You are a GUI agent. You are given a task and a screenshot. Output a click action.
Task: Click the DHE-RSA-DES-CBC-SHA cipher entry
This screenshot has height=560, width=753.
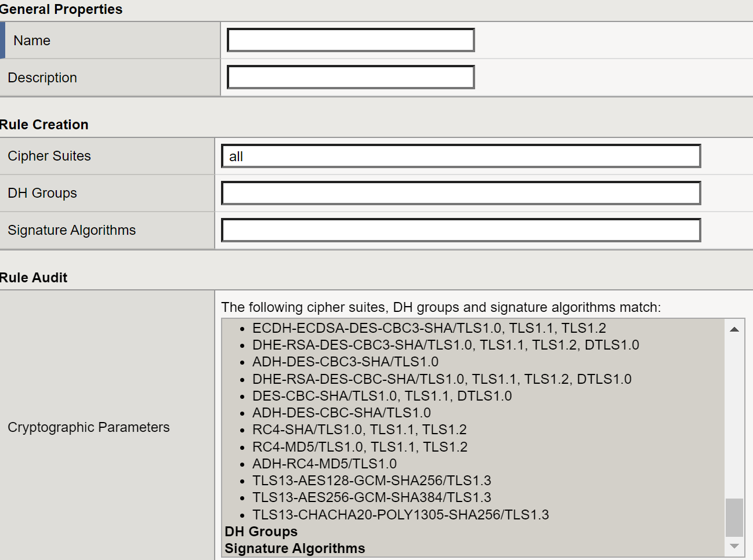point(441,379)
